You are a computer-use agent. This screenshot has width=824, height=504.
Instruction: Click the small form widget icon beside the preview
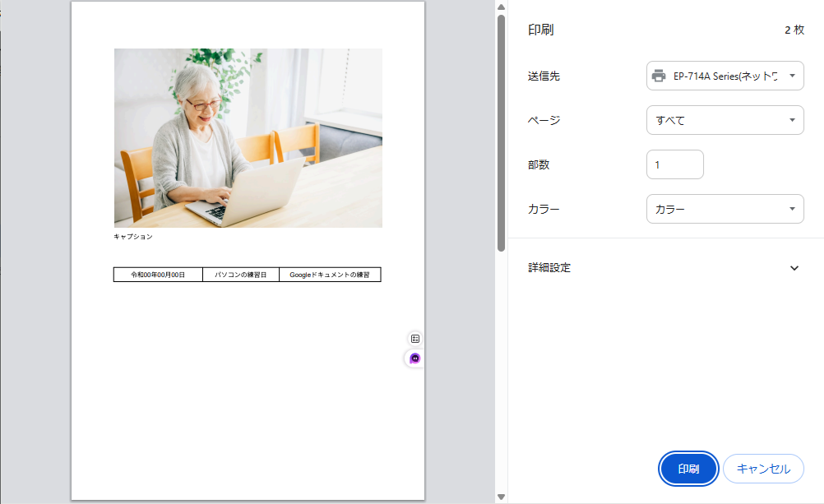coord(414,337)
